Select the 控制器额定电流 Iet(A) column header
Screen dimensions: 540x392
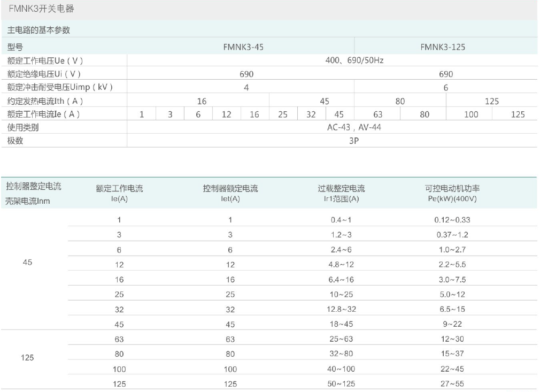pyautogui.click(x=230, y=193)
